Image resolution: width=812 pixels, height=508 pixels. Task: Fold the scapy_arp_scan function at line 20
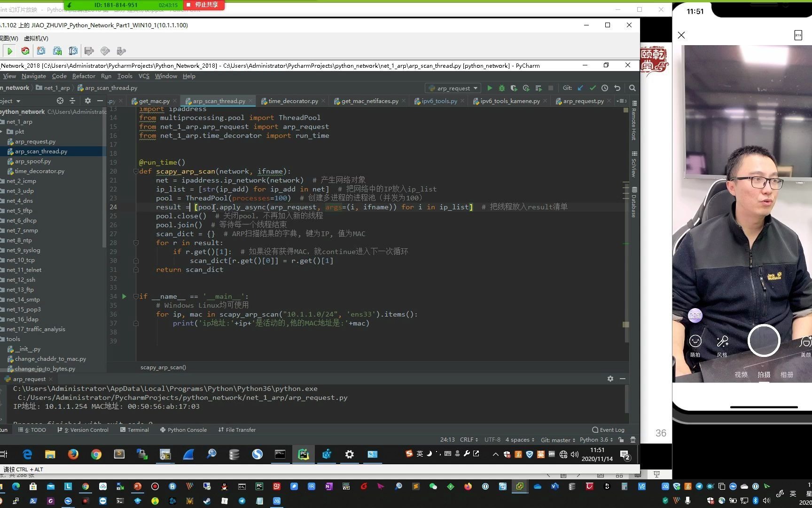(136, 171)
